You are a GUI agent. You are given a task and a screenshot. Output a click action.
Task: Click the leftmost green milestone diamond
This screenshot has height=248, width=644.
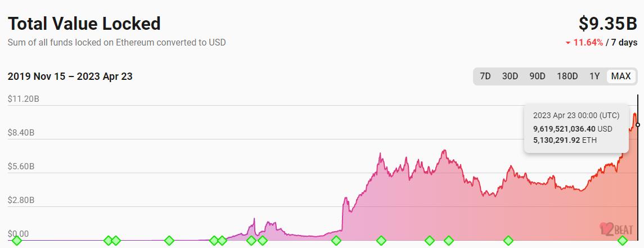[17, 241]
